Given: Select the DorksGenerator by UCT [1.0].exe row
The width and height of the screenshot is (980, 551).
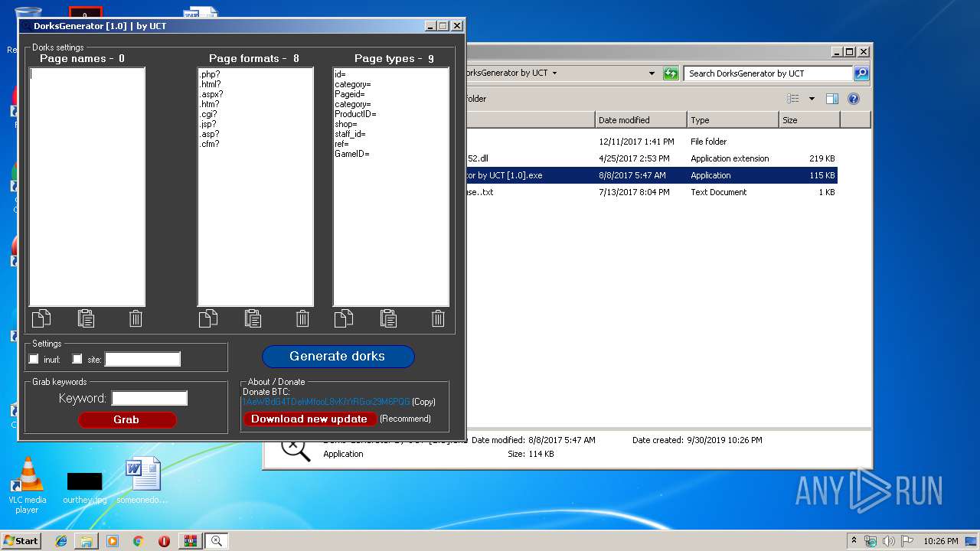Looking at the screenshot, I should click(x=651, y=175).
